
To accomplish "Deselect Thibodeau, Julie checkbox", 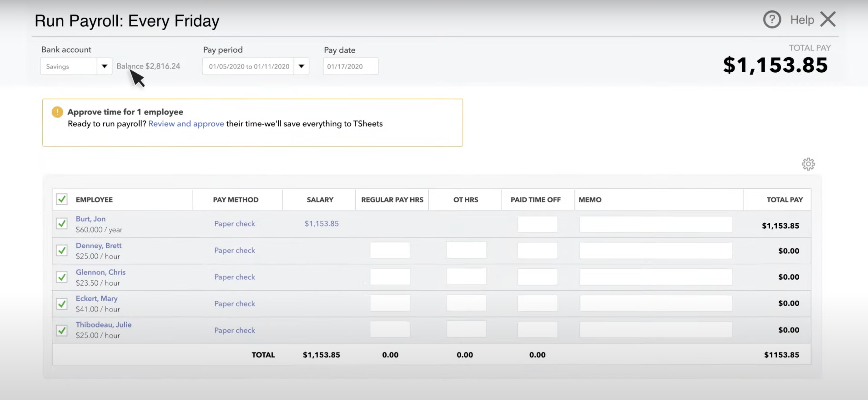I will coord(62,330).
